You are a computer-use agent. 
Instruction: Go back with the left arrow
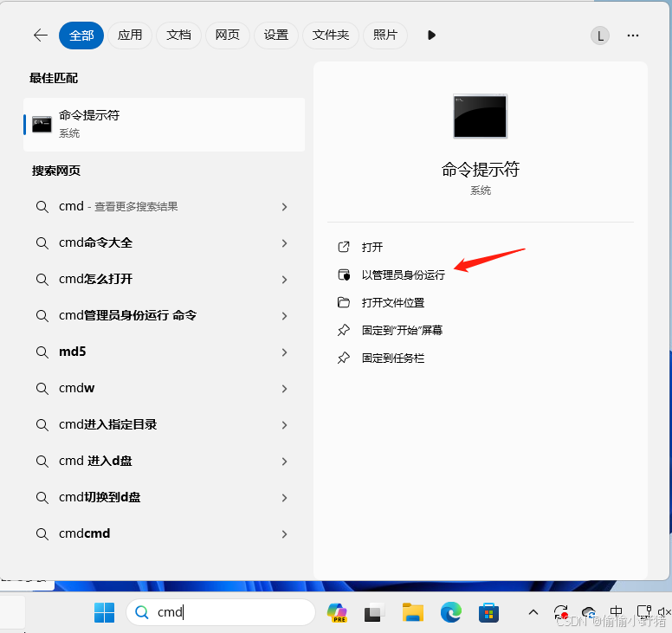41,36
